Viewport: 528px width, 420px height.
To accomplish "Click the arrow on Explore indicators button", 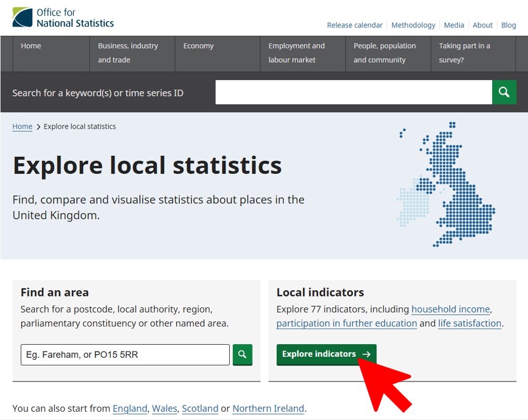I will pyautogui.click(x=365, y=354).
